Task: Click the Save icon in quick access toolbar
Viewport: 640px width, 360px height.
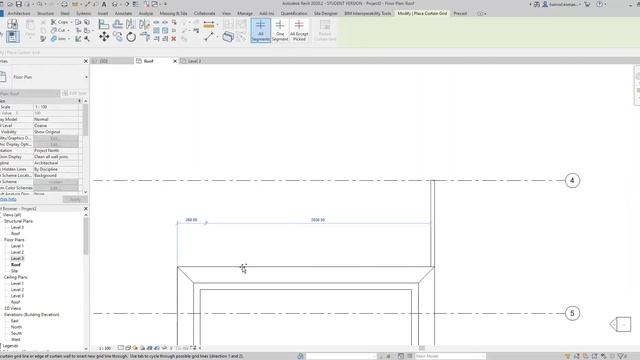Action: pyautogui.click(x=19, y=4)
